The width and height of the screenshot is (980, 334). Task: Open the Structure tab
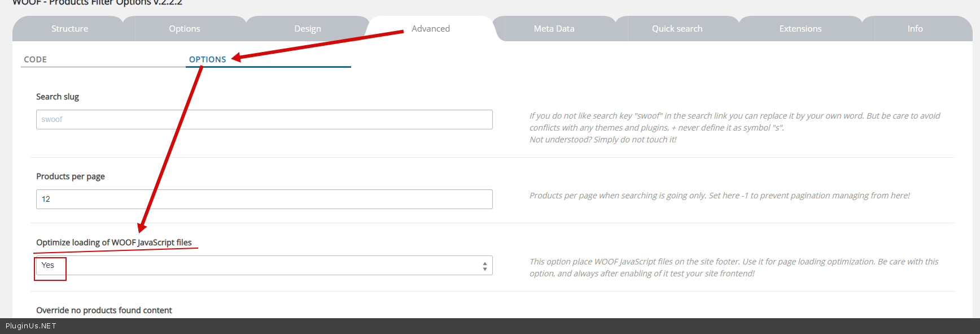tap(69, 29)
